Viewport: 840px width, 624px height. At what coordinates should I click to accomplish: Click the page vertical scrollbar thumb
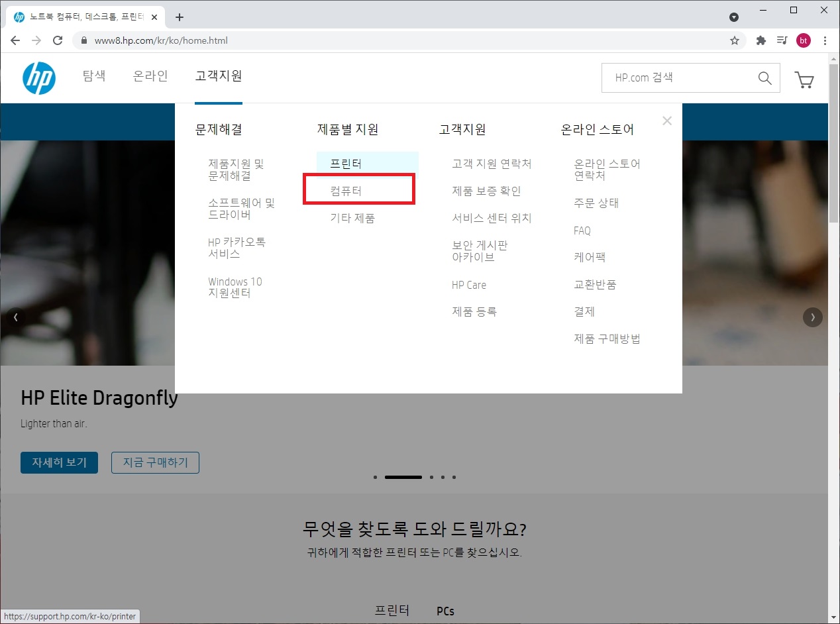pyautogui.click(x=834, y=142)
